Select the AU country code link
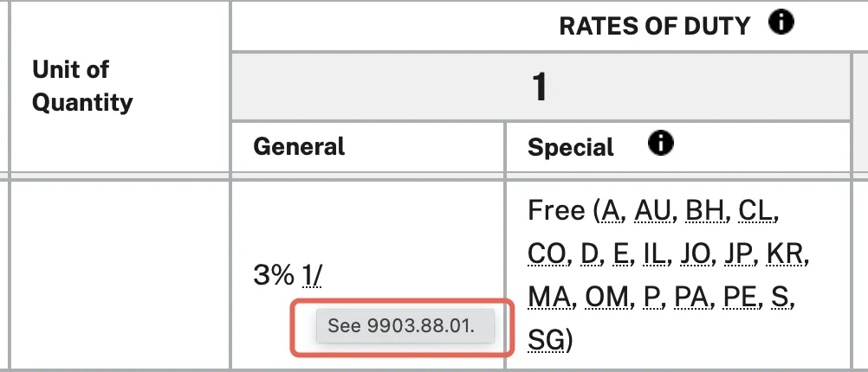 [652, 210]
